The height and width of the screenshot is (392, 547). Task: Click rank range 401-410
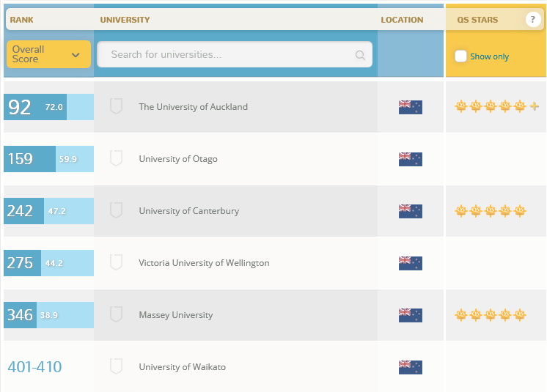(35, 367)
